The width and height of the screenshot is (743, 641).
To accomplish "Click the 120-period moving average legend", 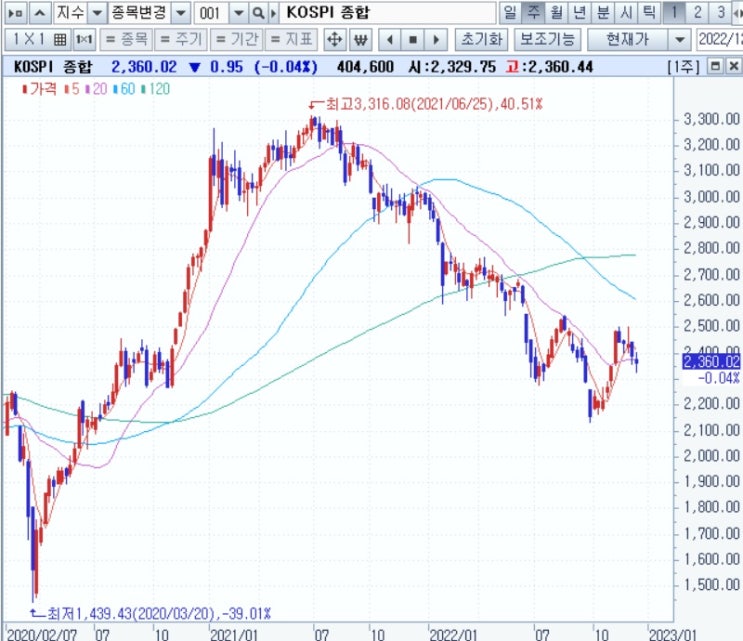I will 155,89.
